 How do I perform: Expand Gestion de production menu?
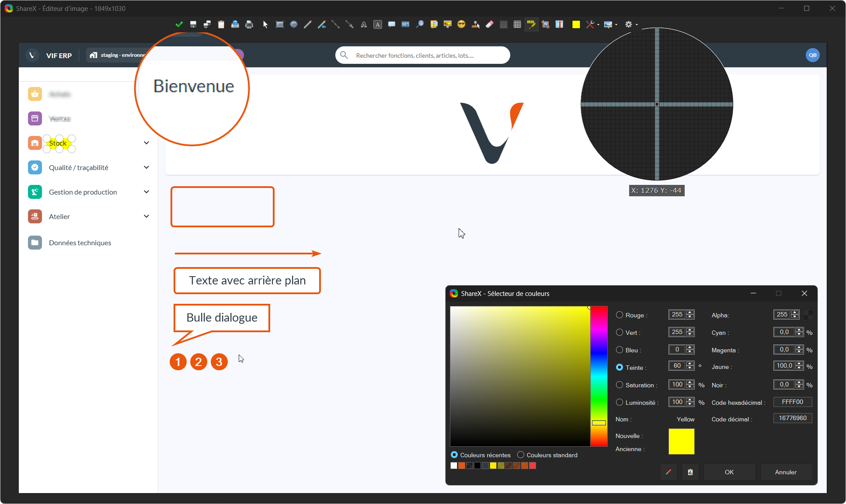(x=146, y=192)
